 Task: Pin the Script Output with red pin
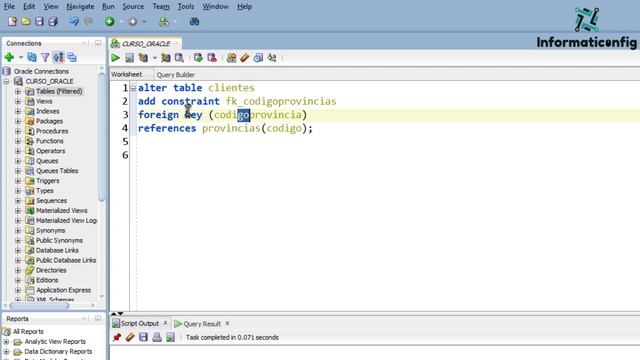117,337
